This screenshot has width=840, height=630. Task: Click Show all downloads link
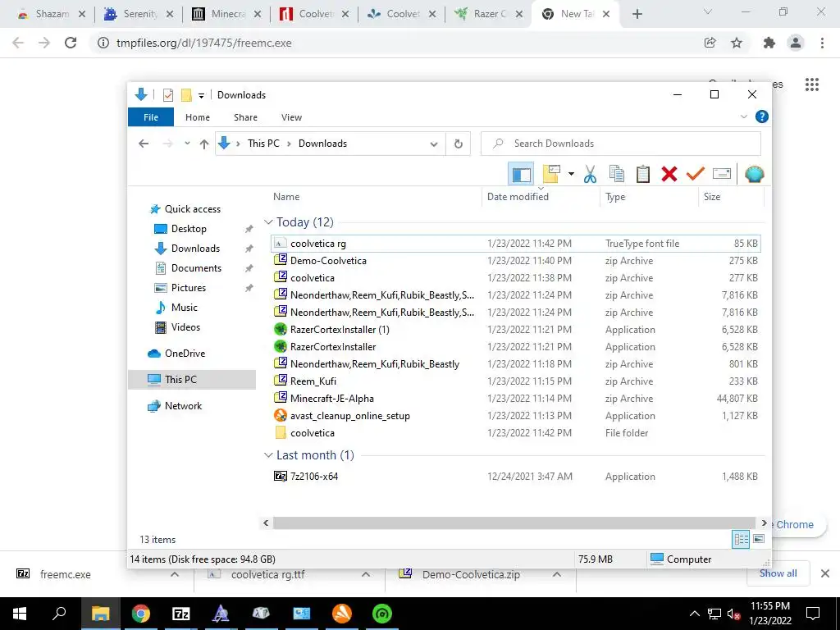pyautogui.click(x=778, y=573)
